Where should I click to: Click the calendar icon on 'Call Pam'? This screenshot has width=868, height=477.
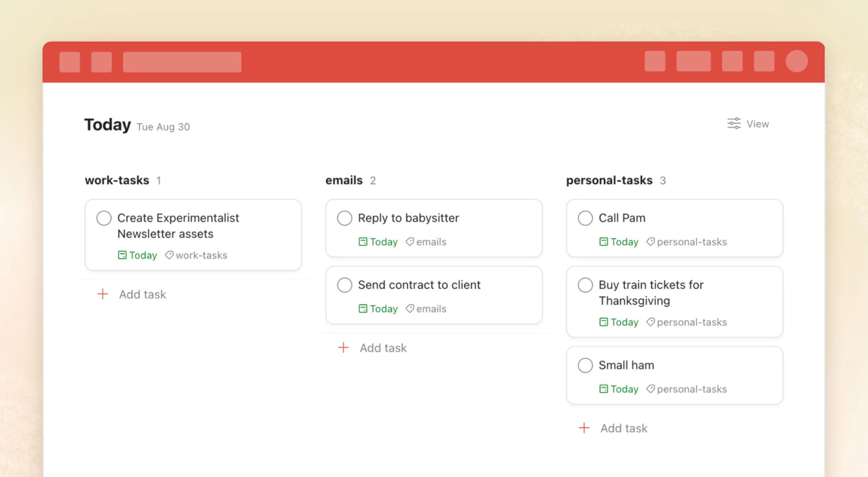(603, 241)
